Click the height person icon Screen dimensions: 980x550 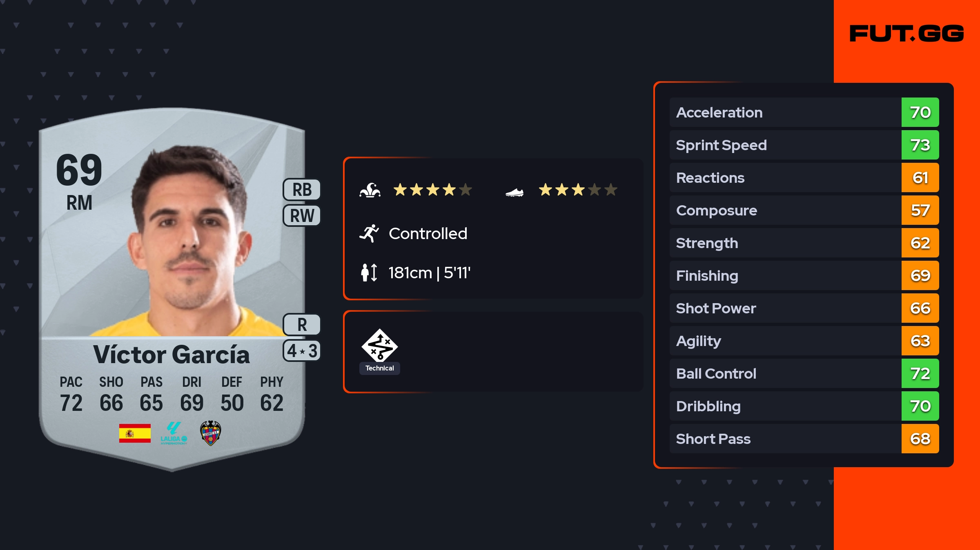click(369, 273)
